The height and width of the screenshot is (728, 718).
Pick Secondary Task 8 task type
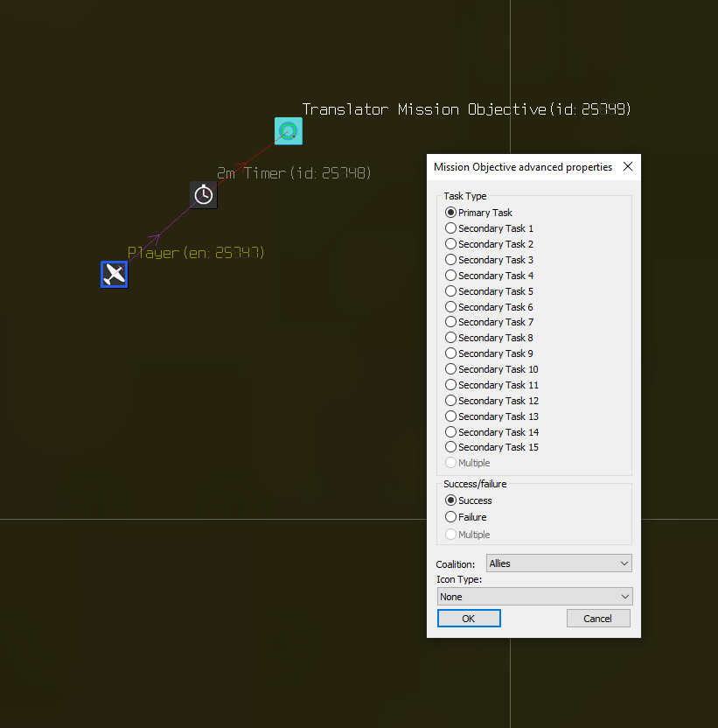click(451, 338)
